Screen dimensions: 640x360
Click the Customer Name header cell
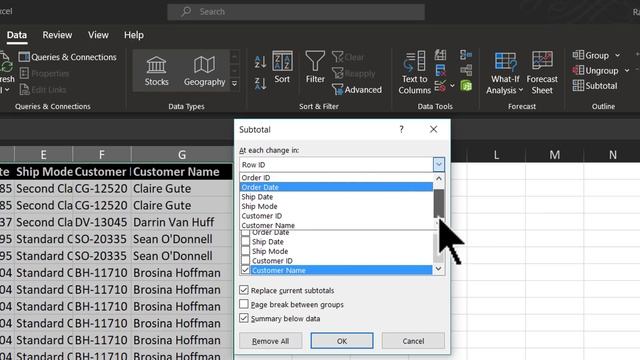pos(182,172)
